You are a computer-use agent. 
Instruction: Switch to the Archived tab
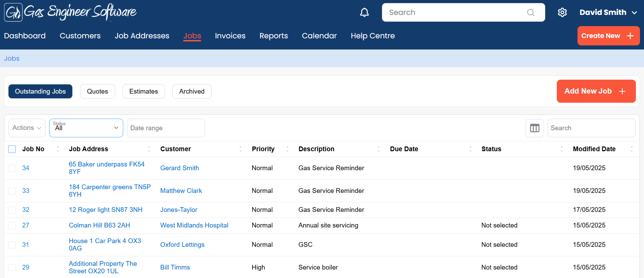point(192,92)
